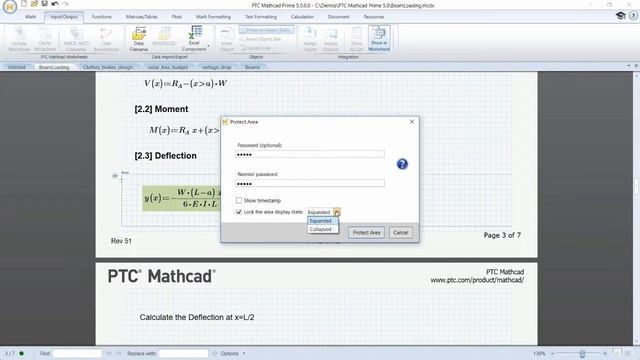
Task: Switch to the voltage_drop worksheet tab
Action: pyautogui.click(x=217, y=67)
